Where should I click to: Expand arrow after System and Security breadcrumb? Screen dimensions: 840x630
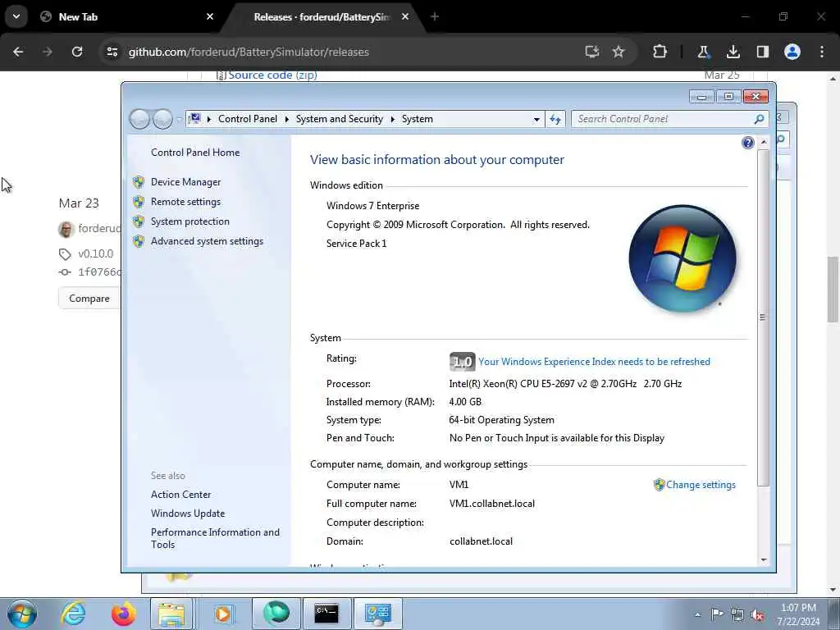pos(392,119)
